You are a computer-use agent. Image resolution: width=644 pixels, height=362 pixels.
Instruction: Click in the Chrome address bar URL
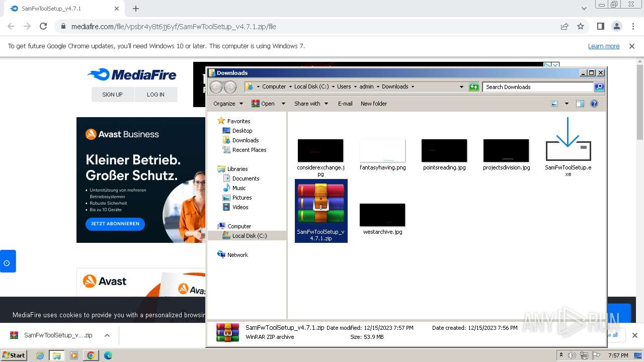174,27
